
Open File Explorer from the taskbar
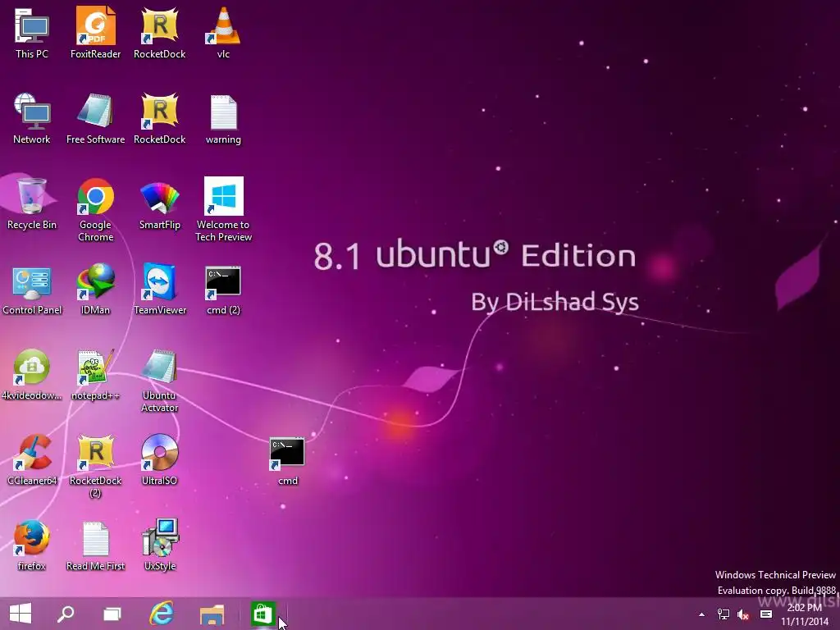point(212,614)
